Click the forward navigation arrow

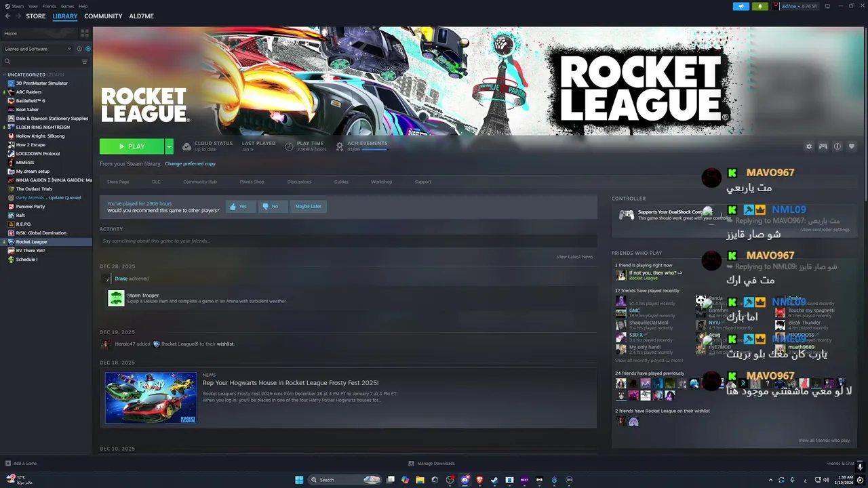(17, 16)
